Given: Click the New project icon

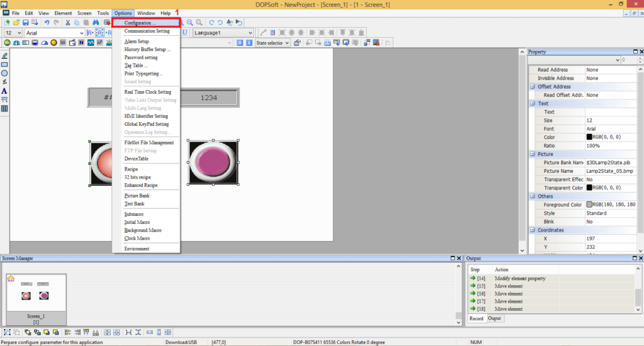Looking at the screenshot, I should click(x=7, y=23).
